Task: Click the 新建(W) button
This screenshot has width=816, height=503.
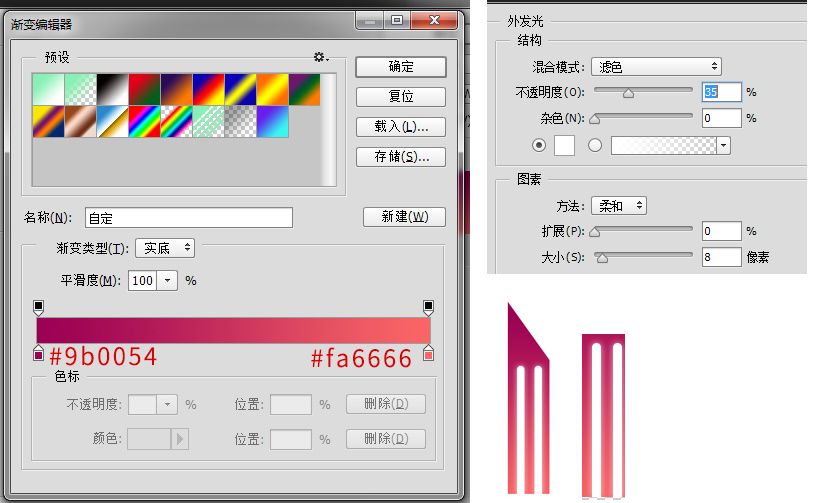Action: pyautogui.click(x=404, y=217)
